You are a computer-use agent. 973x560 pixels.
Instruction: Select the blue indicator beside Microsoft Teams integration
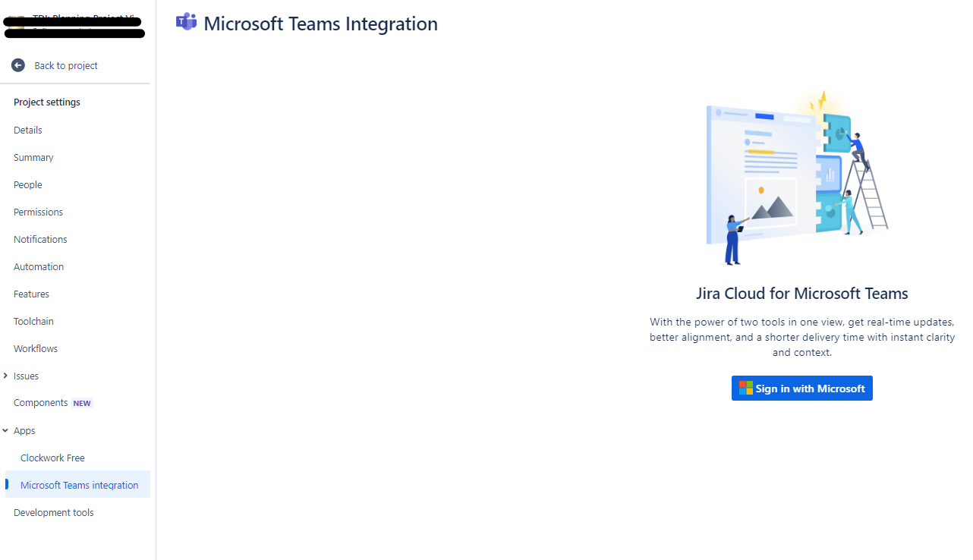pos(6,484)
